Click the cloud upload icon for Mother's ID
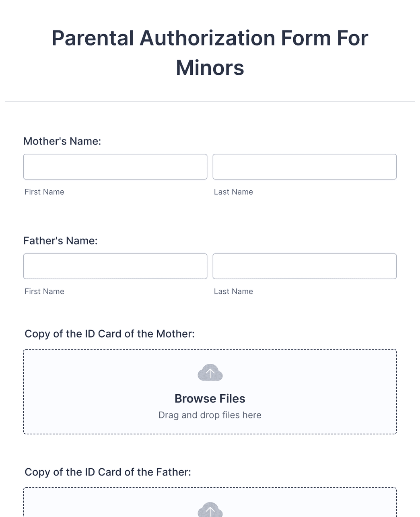This screenshot has width=420, height=517. (210, 373)
